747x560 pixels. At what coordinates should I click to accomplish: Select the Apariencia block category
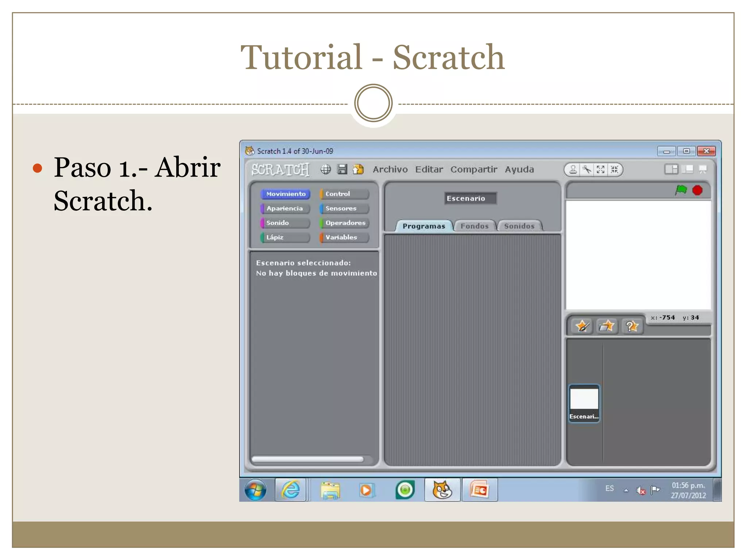(x=285, y=209)
